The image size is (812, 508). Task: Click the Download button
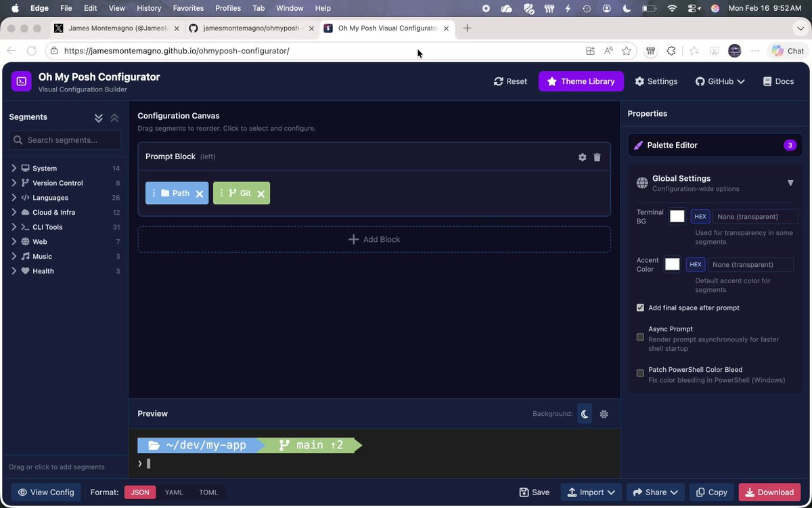click(x=769, y=492)
